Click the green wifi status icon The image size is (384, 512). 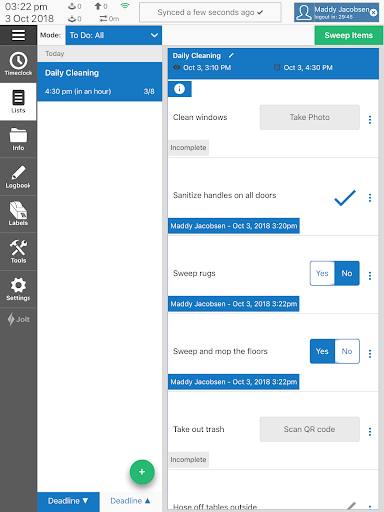[x=125, y=6]
